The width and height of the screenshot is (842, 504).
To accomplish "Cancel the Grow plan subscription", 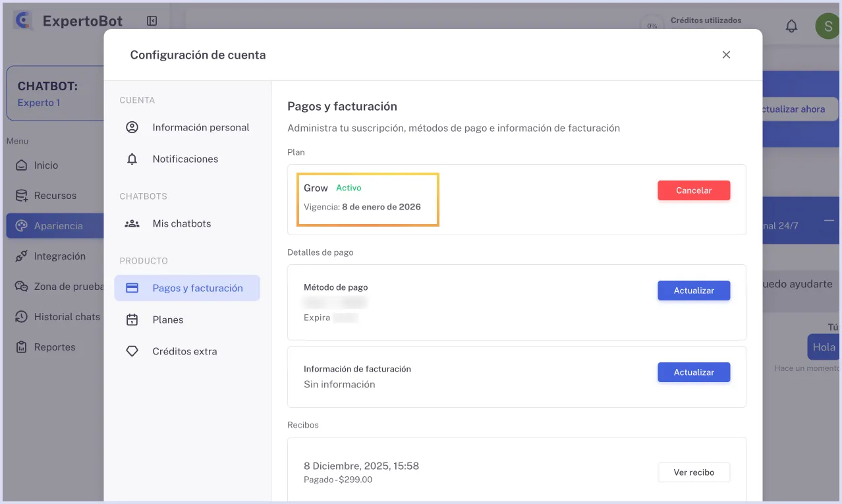I will pyautogui.click(x=694, y=190).
